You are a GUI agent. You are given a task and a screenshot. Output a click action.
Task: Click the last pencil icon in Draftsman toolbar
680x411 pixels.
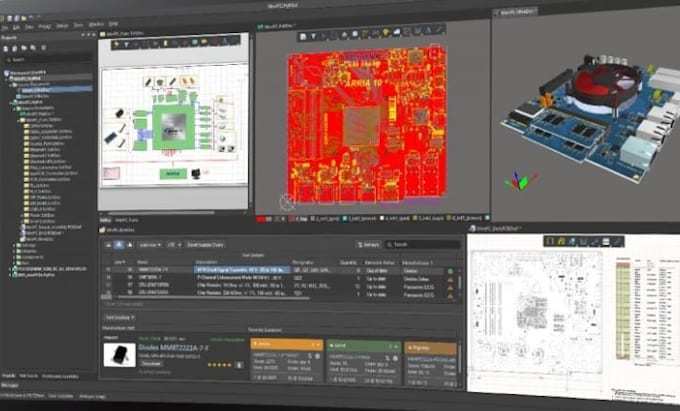[617, 241]
